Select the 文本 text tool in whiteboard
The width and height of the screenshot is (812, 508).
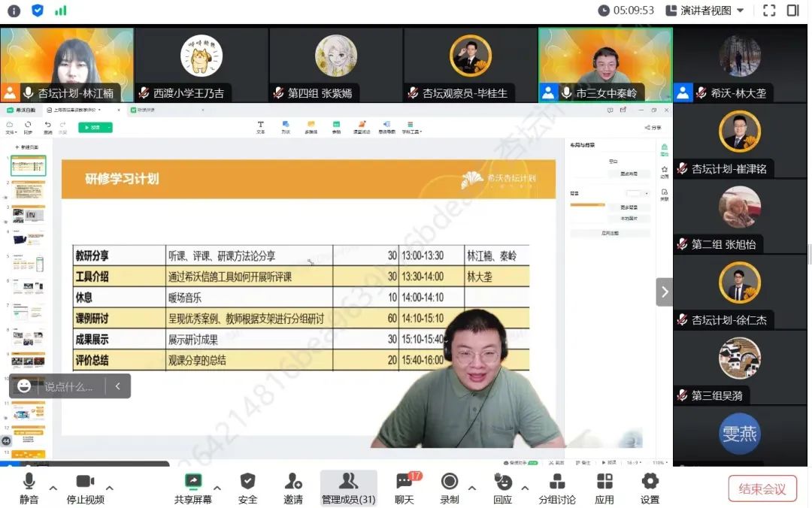(260, 128)
